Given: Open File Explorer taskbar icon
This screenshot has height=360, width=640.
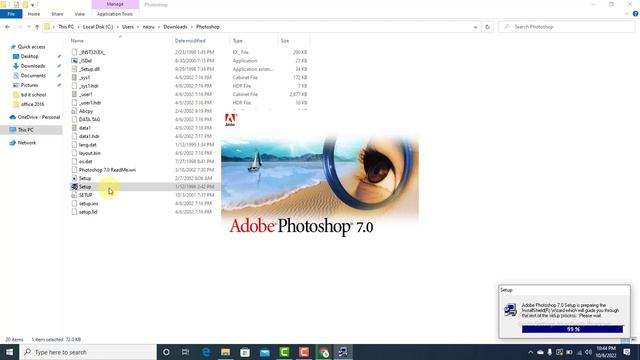Looking at the screenshot, I should tap(225, 352).
